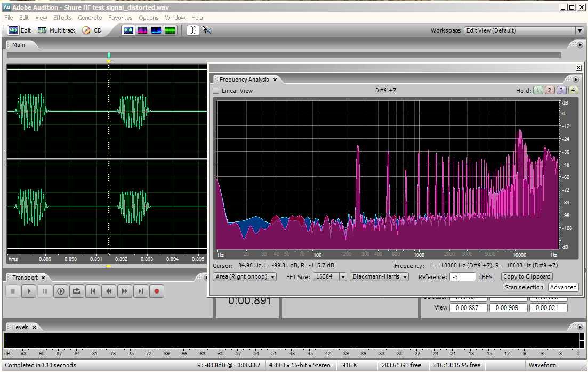
Task: Select the Main panel tab
Action: point(18,45)
